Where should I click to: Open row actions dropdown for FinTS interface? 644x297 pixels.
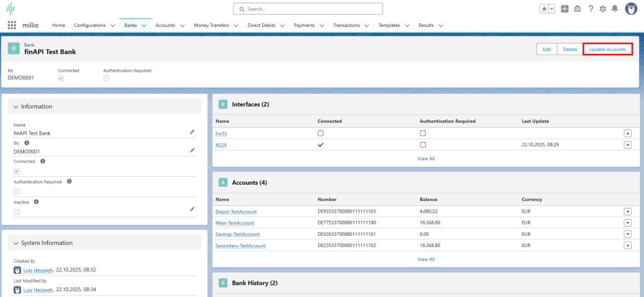tap(627, 134)
